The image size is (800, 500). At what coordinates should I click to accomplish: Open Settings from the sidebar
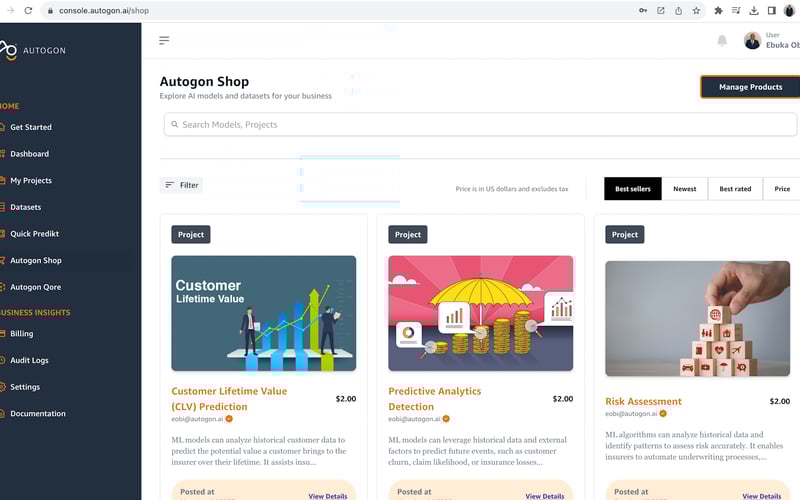[24, 387]
